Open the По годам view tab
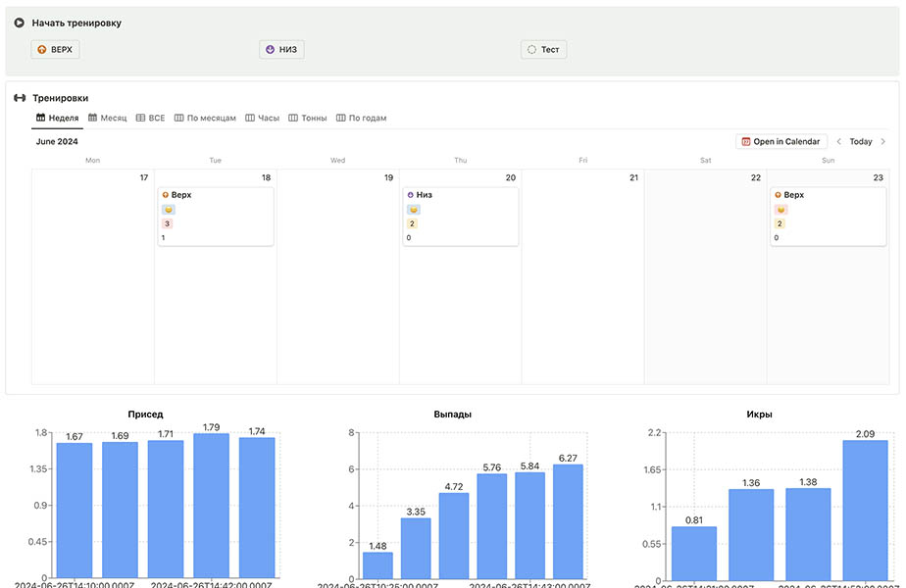Screen dimensions: 906x588 coord(361,118)
